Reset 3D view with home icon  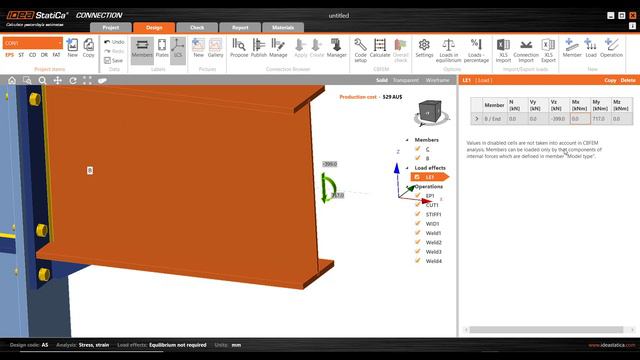point(12,80)
